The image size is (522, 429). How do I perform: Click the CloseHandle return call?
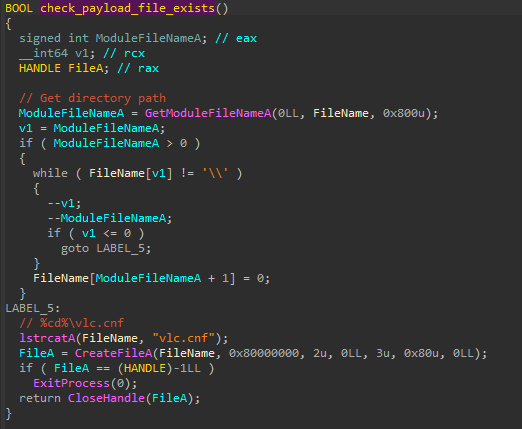coord(106,398)
